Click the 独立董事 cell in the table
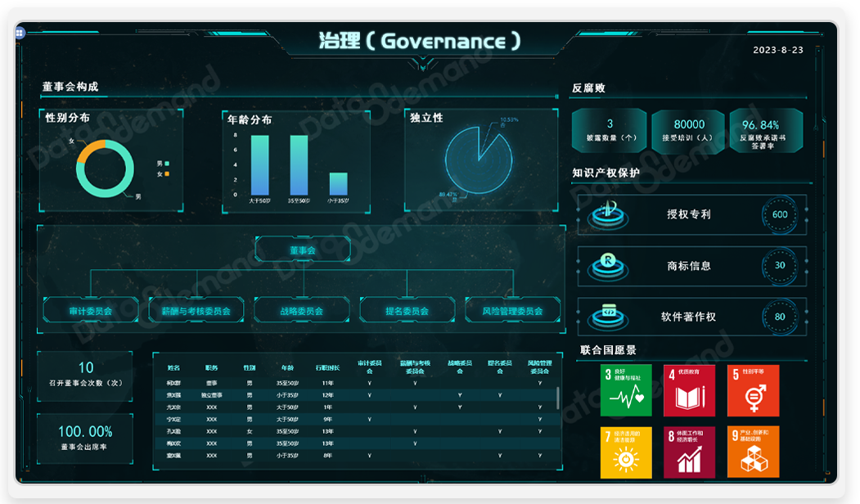The height and width of the screenshot is (504, 860). point(211,395)
